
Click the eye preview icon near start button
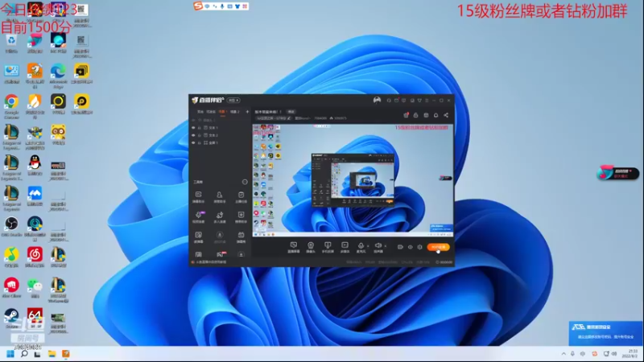410,247
